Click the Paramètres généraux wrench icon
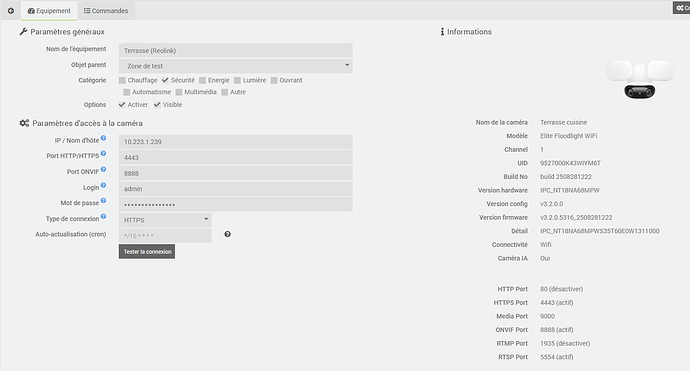 click(23, 32)
